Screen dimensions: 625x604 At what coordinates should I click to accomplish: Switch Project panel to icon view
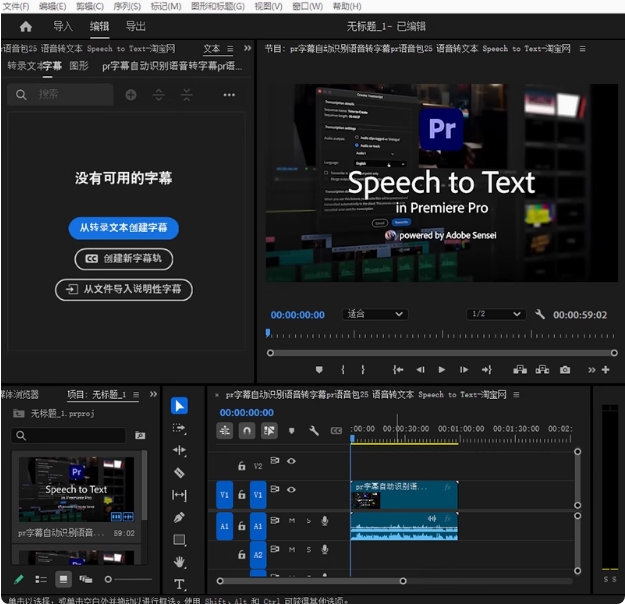pos(63,579)
